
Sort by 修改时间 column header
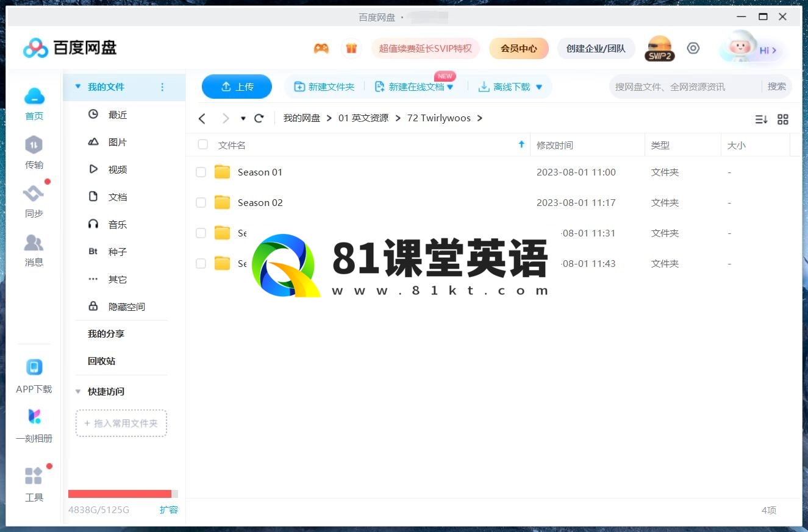click(555, 145)
